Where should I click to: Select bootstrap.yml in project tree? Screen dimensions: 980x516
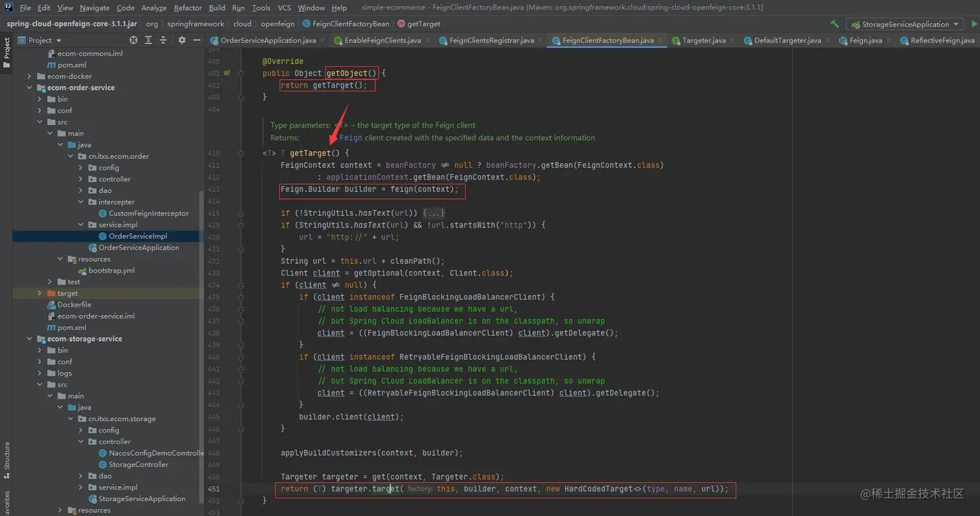coord(111,270)
